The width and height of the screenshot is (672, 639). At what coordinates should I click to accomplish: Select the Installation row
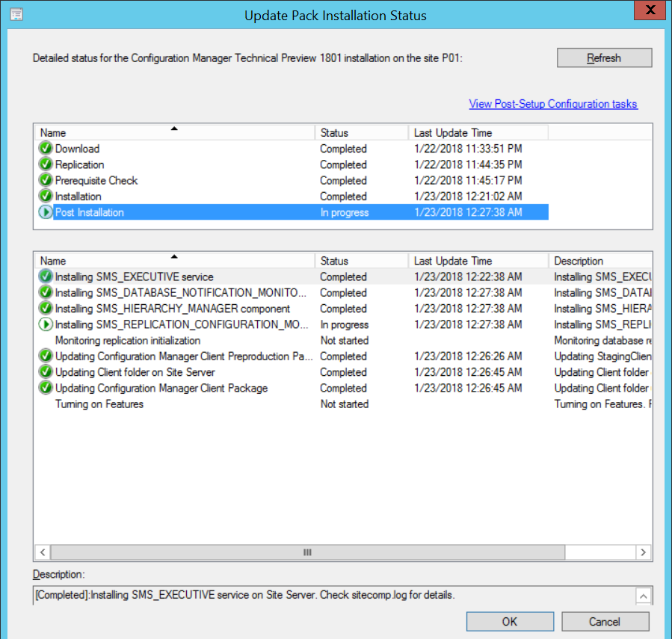click(292, 196)
